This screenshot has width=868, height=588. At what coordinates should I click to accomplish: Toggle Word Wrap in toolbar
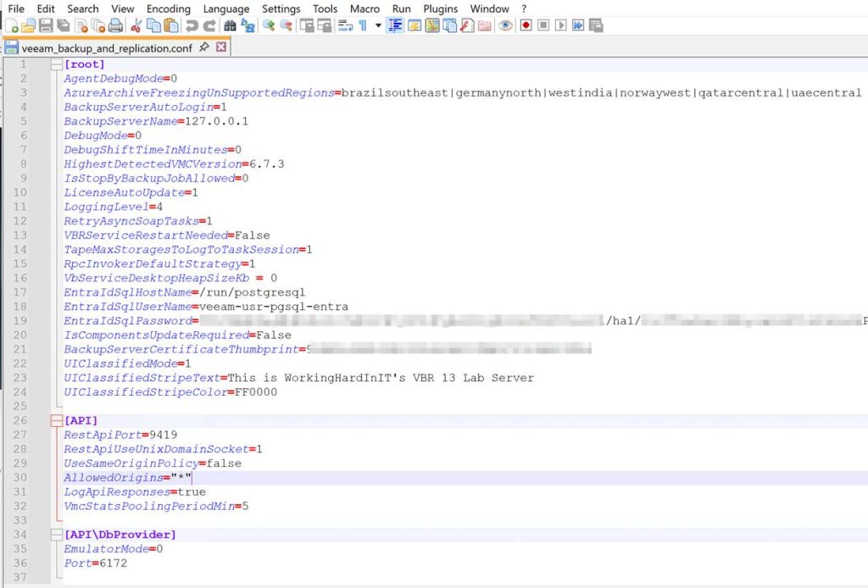click(x=345, y=26)
